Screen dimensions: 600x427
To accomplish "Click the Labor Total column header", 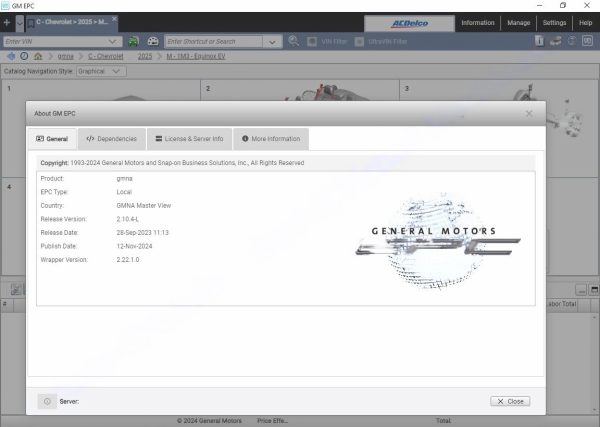I will coord(562,304).
